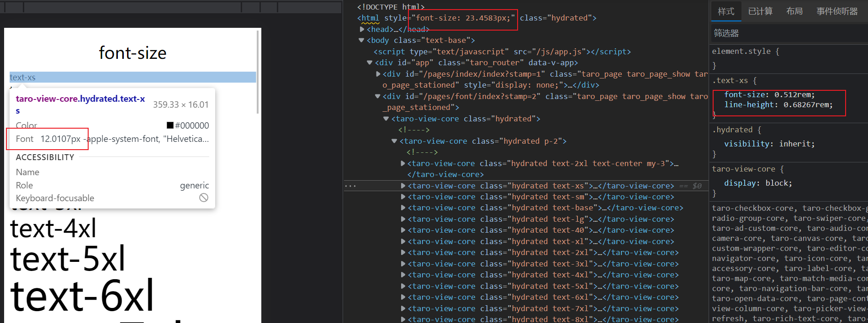Click the three-dots icon beside selected row
This screenshot has height=323, width=868.
pyautogui.click(x=350, y=186)
